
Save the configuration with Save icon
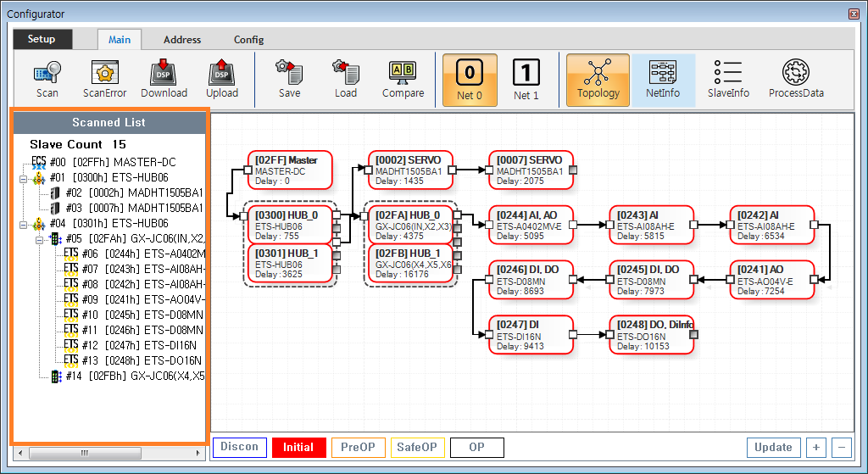(x=290, y=80)
